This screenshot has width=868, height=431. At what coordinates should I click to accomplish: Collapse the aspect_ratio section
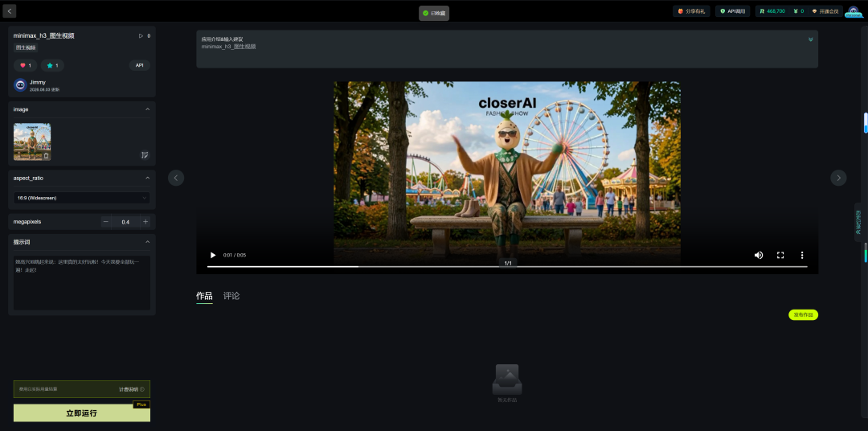pyautogui.click(x=147, y=178)
